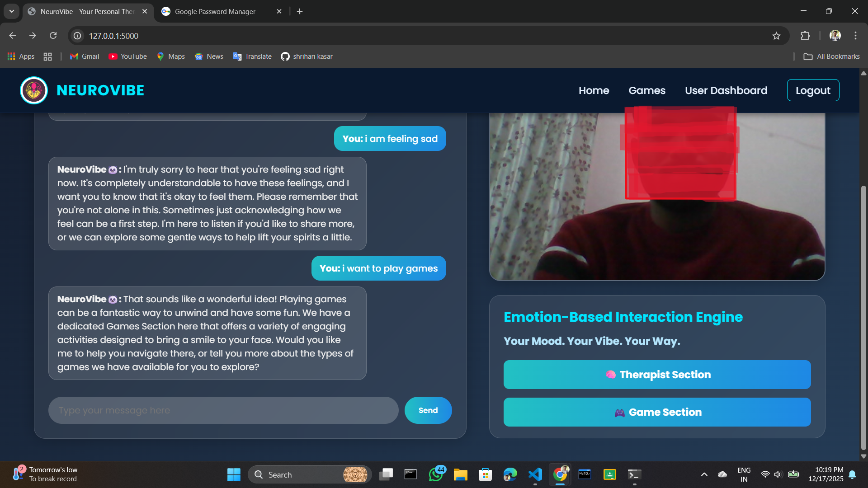Show hidden taskbar icons chevron
This screenshot has height=488, width=868.
click(x=704, y=474)
